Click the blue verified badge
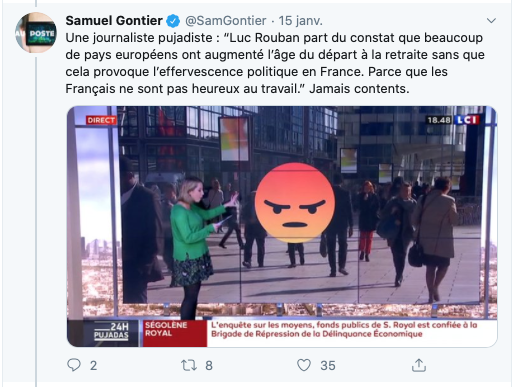The width and height of the screenshot is (514, 387). point(173,21)
